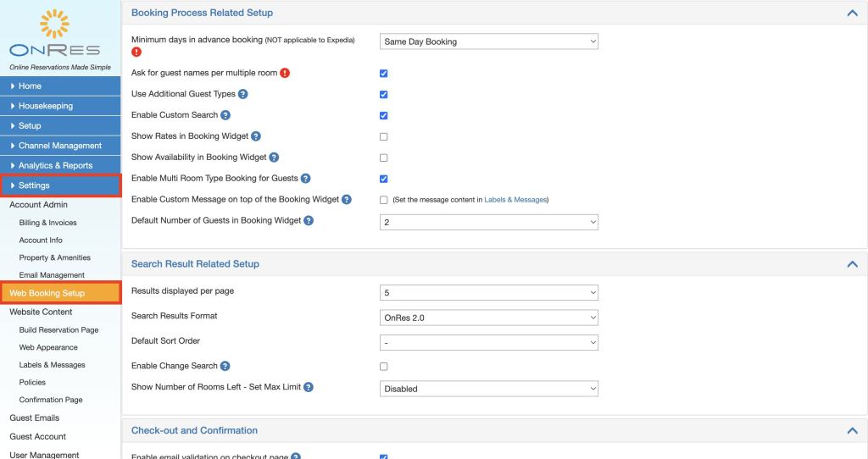Open Search Results Format dropdown showing OnRes 2.0
This screenshot has height=459, width=868.
pyautogui.click(x=489, y=318)
